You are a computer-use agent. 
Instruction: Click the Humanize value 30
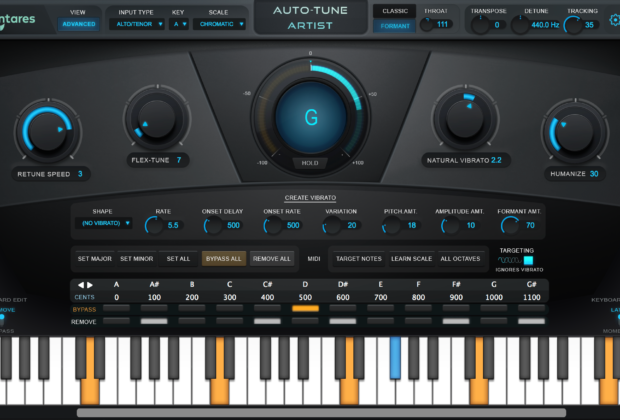[x=594, y=174]
